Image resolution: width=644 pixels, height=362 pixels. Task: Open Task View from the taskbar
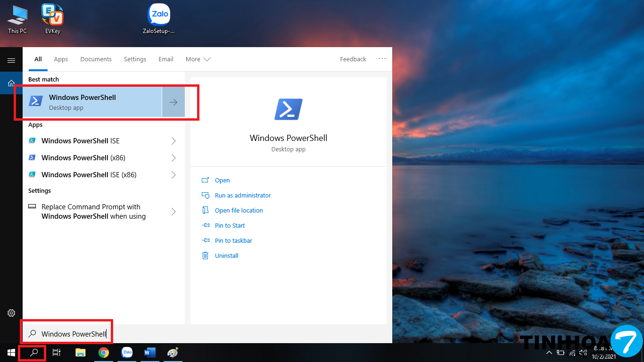click(56, 353)
